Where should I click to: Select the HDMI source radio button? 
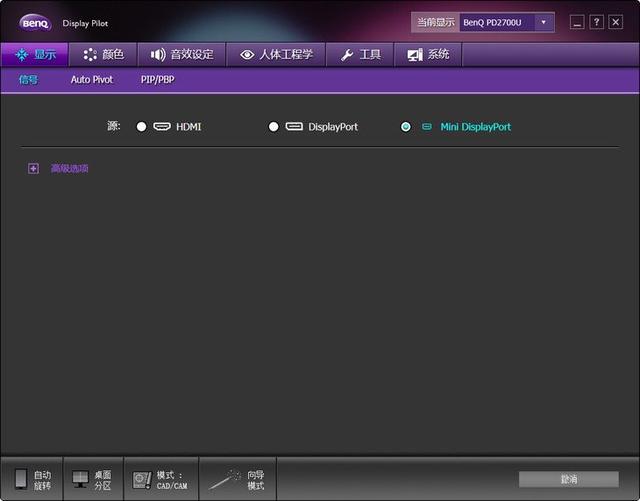(141, 127)
